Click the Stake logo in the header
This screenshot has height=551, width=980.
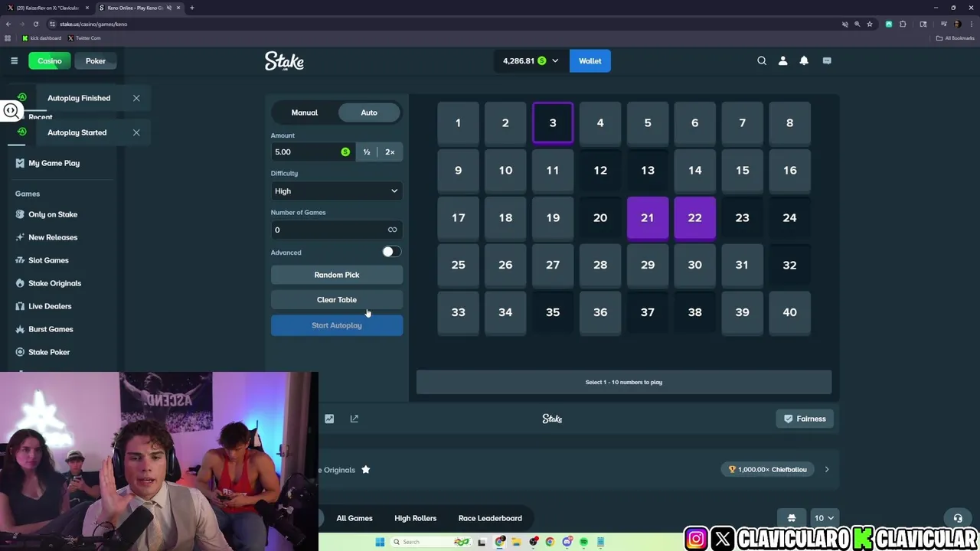[284, 61]
